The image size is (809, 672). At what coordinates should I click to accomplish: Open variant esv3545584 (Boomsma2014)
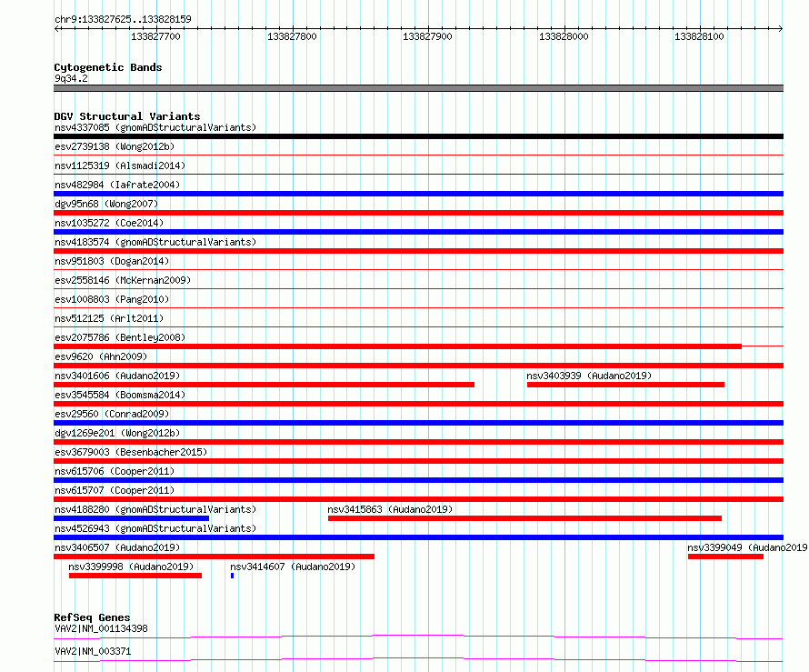point(120,395)
